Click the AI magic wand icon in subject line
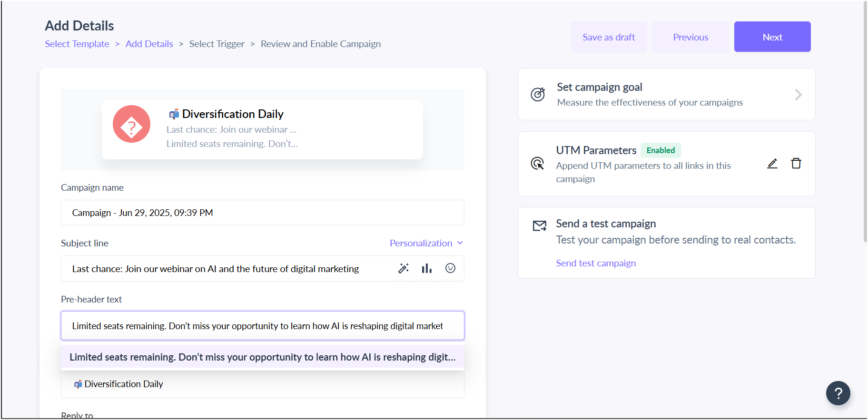Screen dimensions: 868x420 (x=404, y=268)
